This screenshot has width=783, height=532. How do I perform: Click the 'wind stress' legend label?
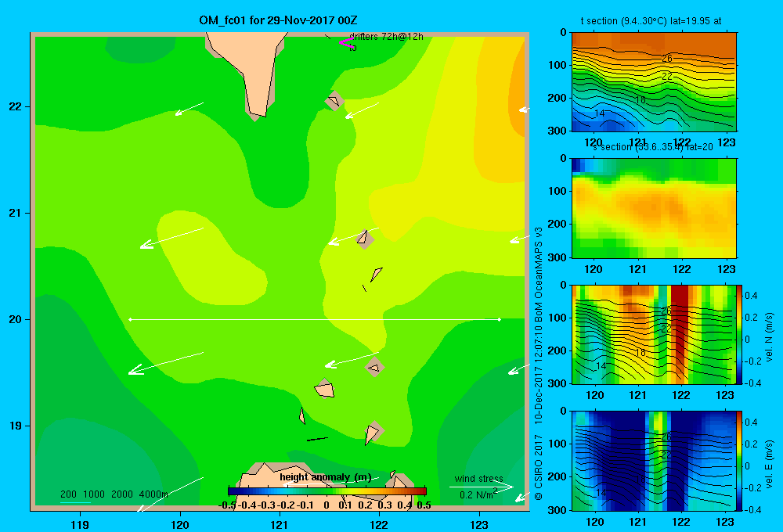pyautogui.click(x=478, y=478)
